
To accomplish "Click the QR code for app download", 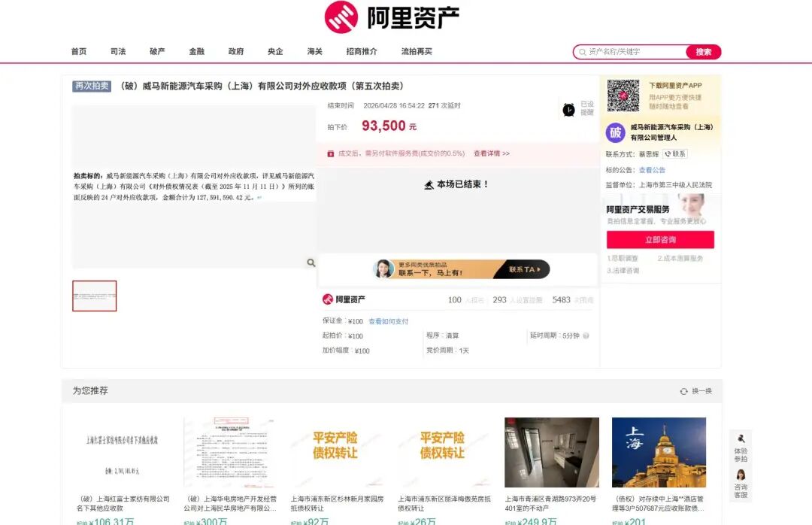I will pyautogui.click(x=623, y=96).
